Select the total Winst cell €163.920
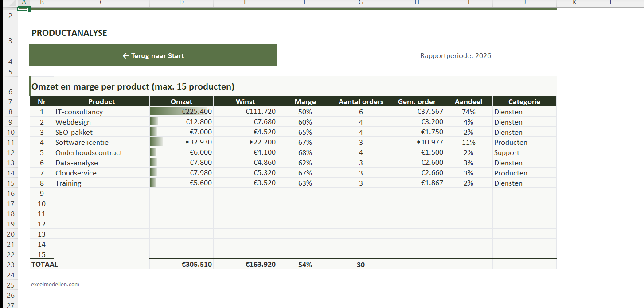The image size is (644, 308). [x=245, y=265]
